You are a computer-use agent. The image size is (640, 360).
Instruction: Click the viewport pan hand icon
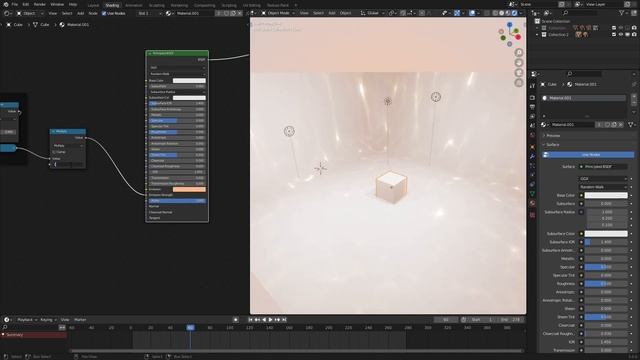pos(519,62)
